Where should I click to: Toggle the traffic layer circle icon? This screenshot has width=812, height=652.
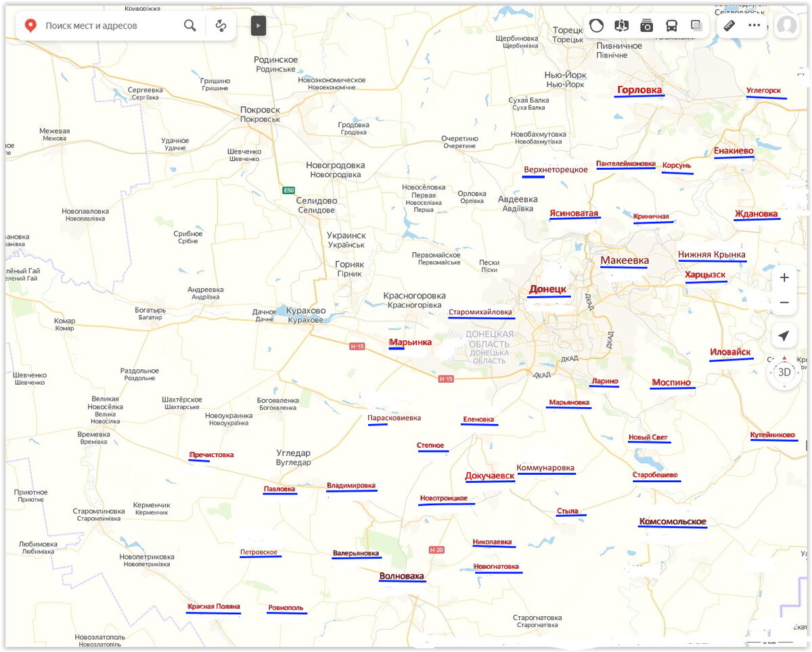(596, 26)
